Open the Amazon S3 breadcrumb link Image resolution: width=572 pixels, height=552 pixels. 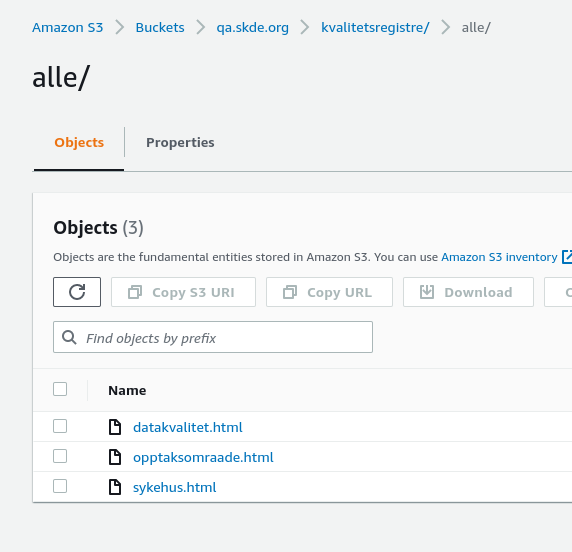click(x=67, y=27)
